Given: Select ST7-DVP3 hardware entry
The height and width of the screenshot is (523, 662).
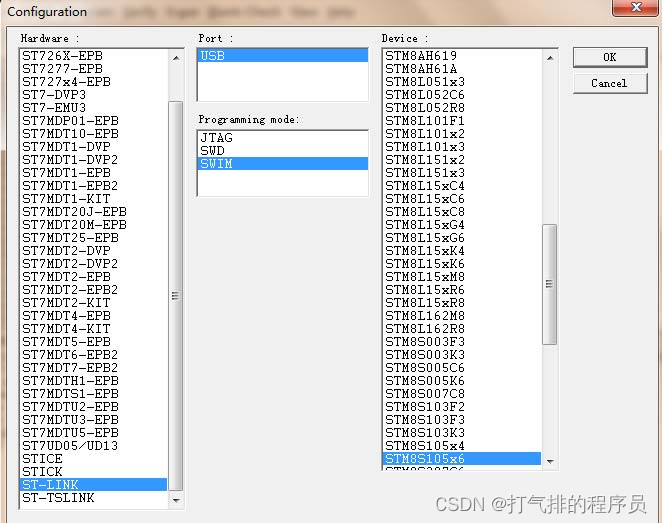Looking at the screenshot, I should coord(94,95).
